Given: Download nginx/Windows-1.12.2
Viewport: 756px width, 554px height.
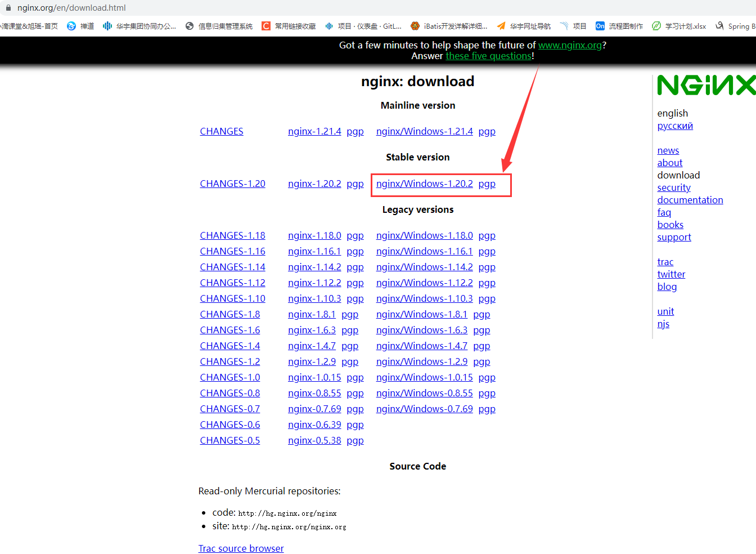Looking at the screenshot, I should click(425, 283).
